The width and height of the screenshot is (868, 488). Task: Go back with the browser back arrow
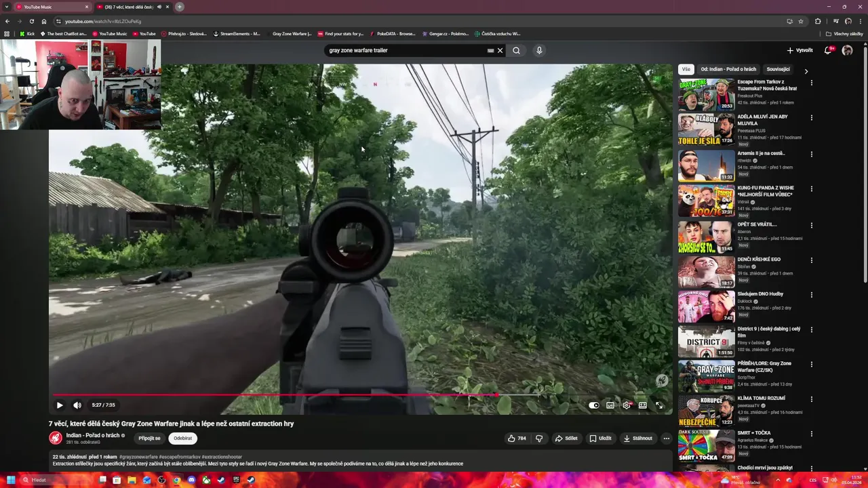coord(7,21)
